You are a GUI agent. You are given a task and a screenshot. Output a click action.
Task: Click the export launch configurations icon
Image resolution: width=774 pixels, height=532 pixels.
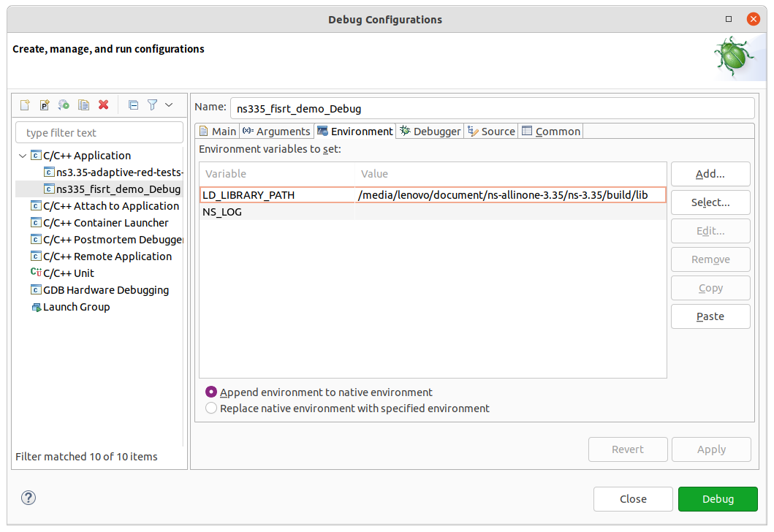click(x=64, y=104)
